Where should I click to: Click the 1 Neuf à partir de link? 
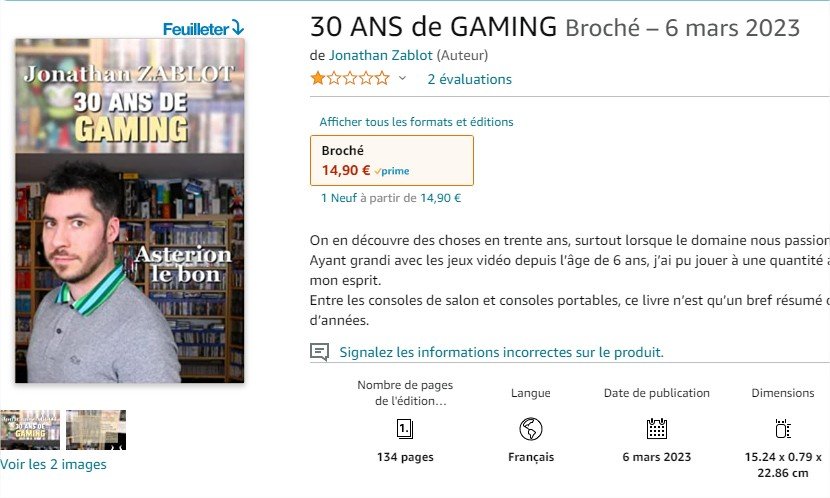pyautogui.click(x=391, y=198)
